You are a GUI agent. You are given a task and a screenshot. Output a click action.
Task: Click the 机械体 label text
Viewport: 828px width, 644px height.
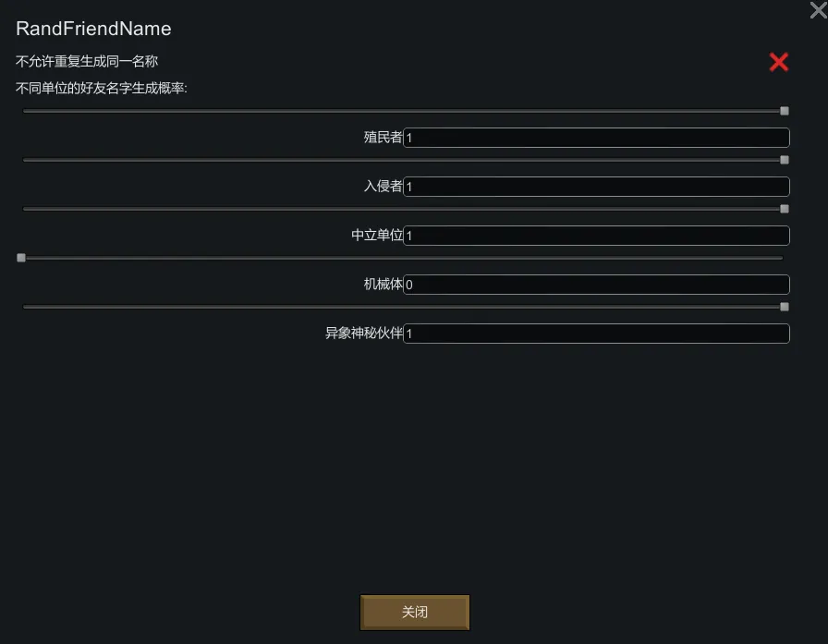pos(383,285)
